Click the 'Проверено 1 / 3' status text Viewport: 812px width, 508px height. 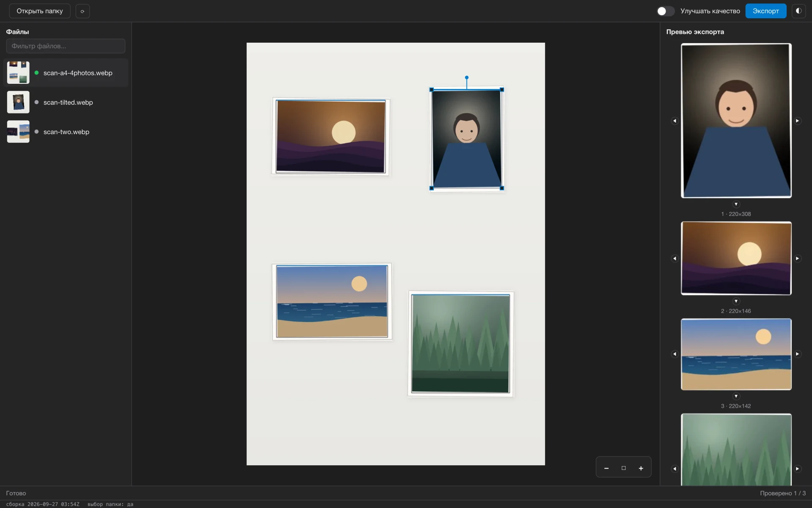[x=783, y=493]
